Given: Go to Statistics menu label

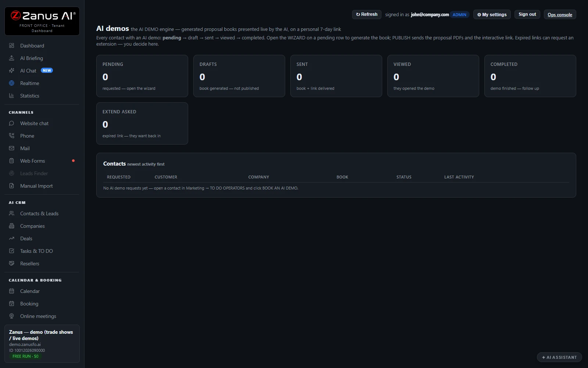Looking at the screenshot, I should 29,96.
